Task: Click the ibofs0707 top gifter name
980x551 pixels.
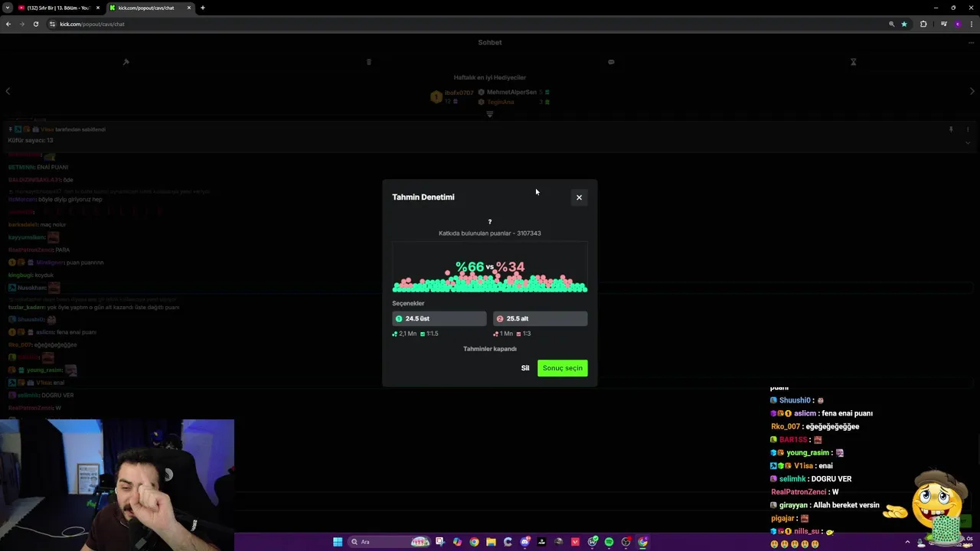Action: click(459, 93)
